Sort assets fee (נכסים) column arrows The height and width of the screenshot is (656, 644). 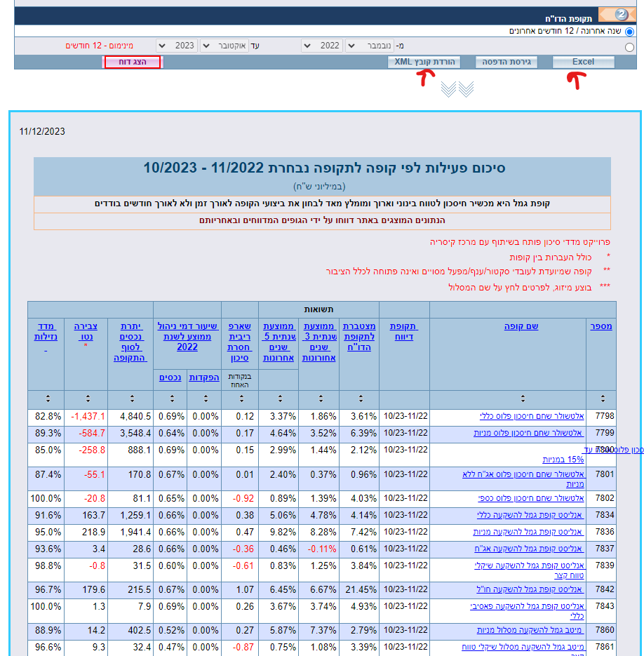[x=172, y=399]
